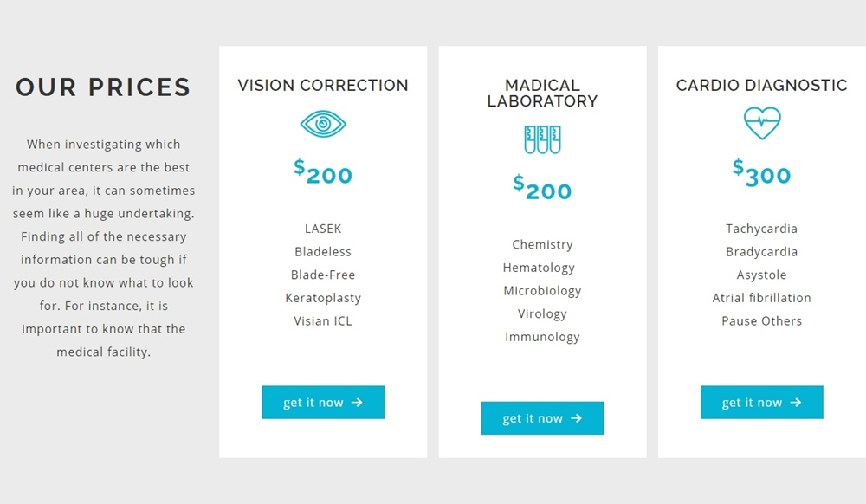Get the Vision Correction plan now
This screenshot has width=866, height=504.
323,403
